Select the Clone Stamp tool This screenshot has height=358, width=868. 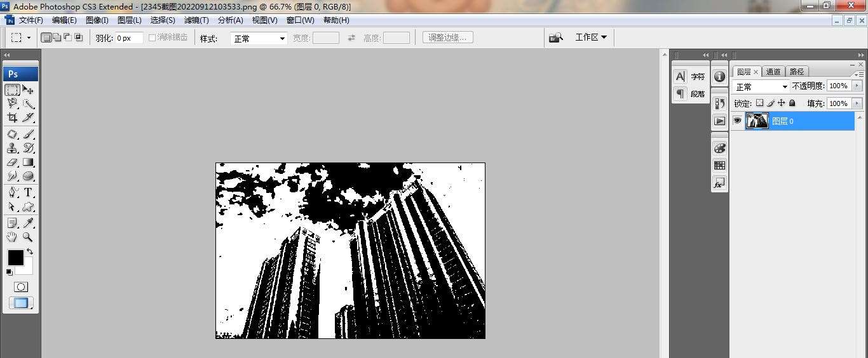click(12, 148)
